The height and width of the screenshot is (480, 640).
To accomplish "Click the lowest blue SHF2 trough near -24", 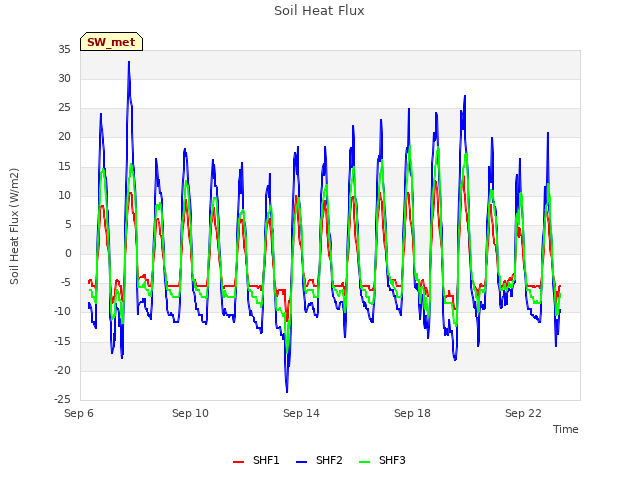I will pos(287,392).
